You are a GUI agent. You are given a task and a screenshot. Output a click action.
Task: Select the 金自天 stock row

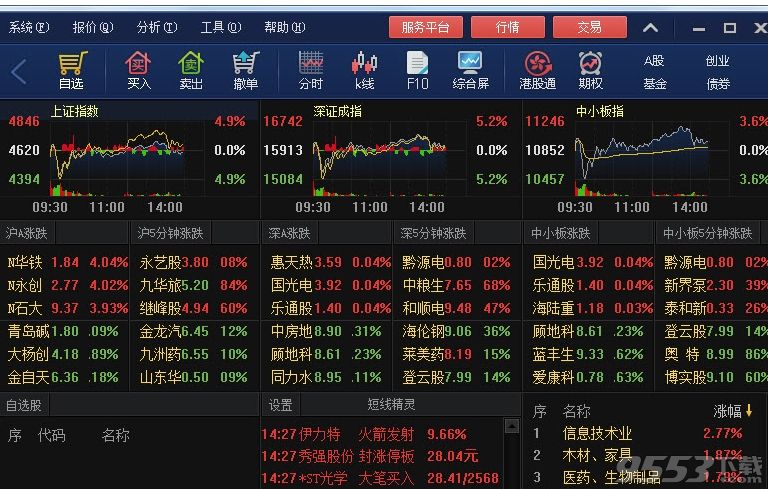(64, 378)
